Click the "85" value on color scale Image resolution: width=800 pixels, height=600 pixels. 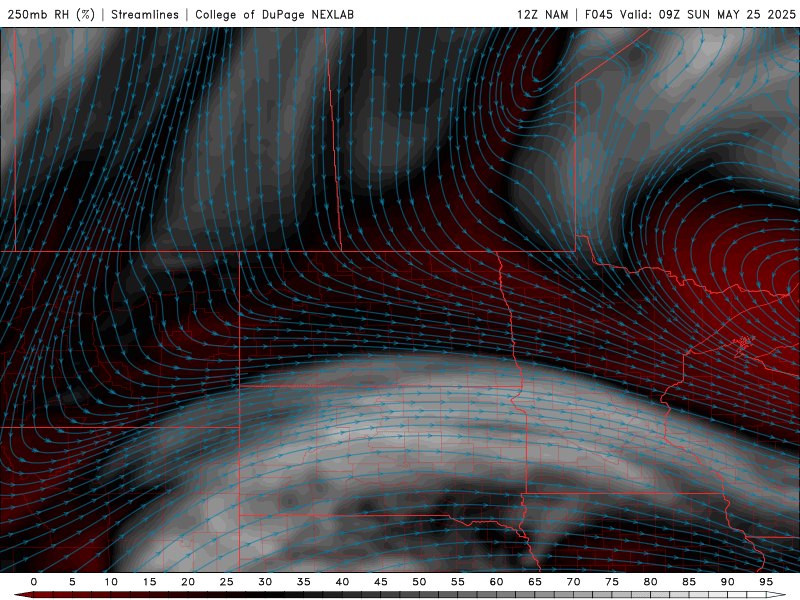pos(689,582)
